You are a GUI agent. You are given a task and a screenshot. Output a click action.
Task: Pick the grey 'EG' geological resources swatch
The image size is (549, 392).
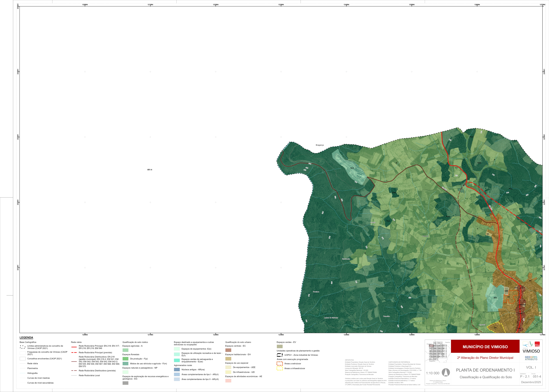coord(125,383)
